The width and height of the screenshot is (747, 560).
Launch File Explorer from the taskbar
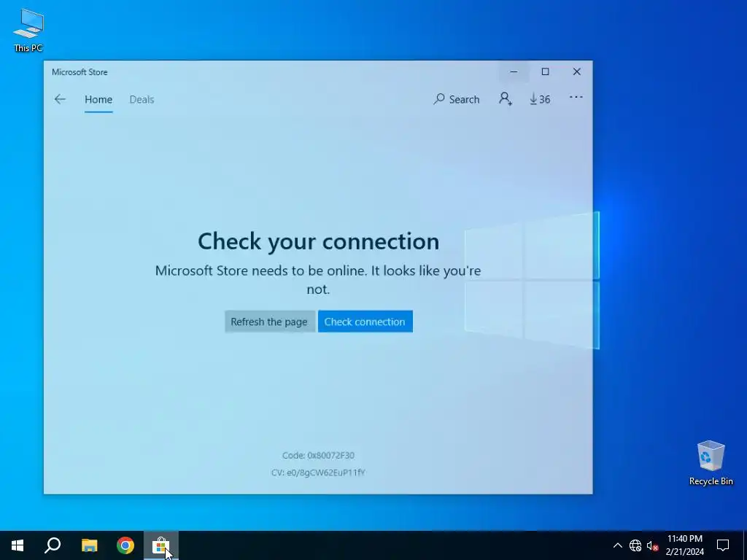pos(89,545)
